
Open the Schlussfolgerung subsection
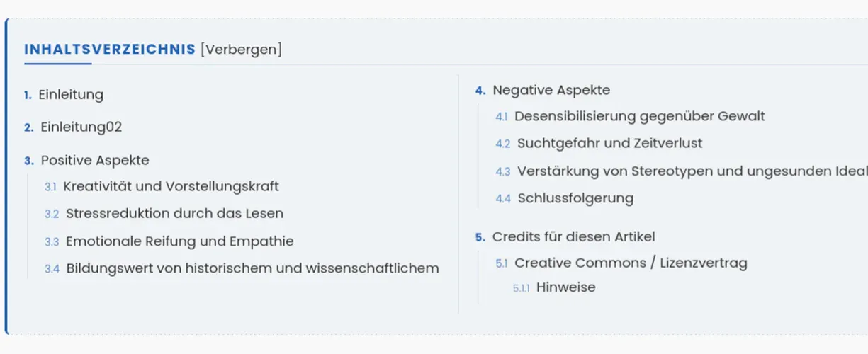click(x=575, y=198)
